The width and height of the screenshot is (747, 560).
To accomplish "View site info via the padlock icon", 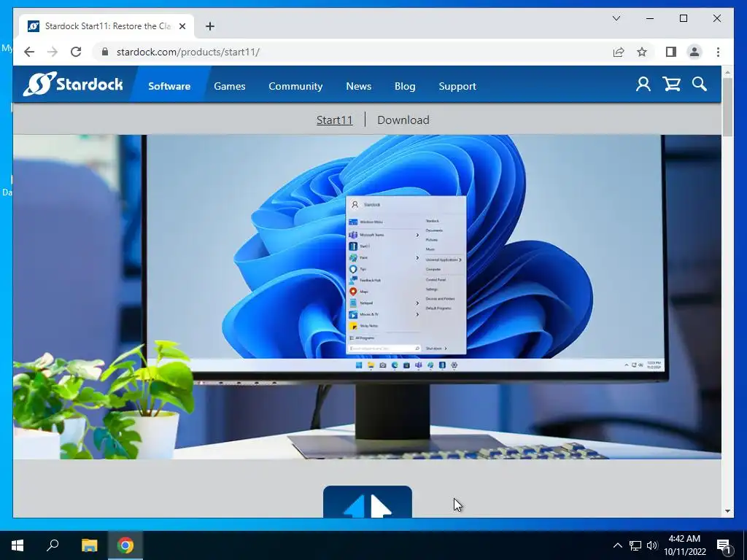I will [x=105, y=52].
